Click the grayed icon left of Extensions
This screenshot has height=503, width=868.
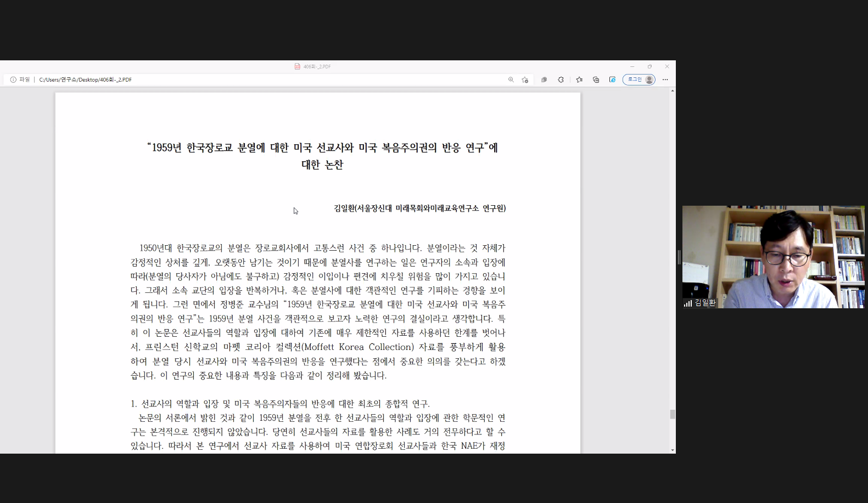click(544, 80)
